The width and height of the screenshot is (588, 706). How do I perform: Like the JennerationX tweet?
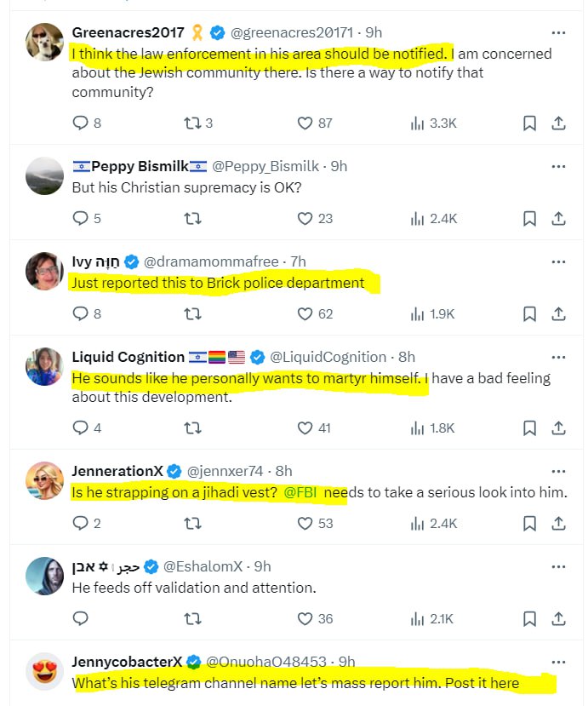[305, 523]
